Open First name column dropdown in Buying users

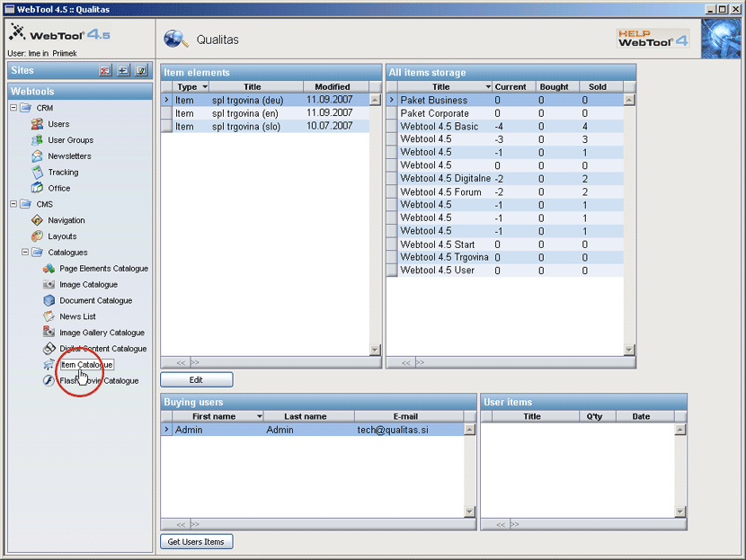[260, 416]
